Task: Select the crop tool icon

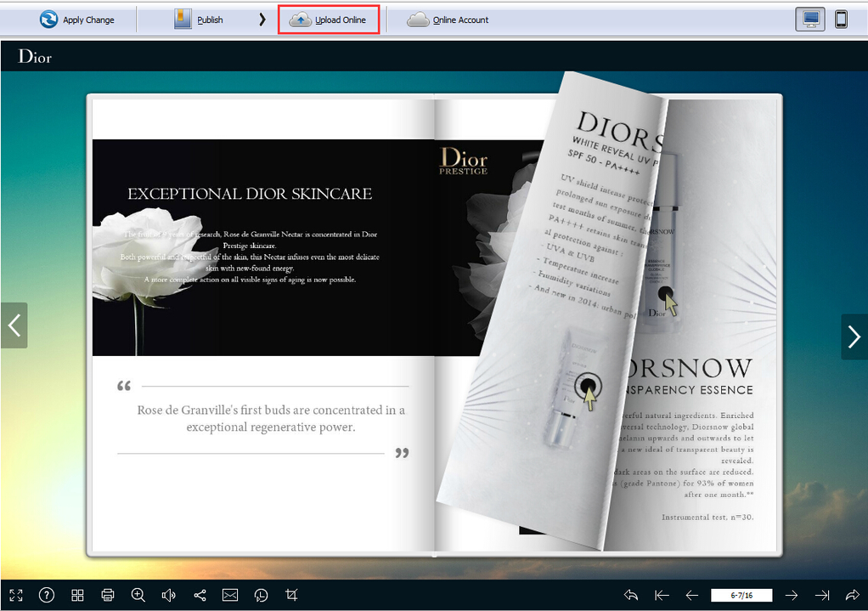Action: click(291, 595)
